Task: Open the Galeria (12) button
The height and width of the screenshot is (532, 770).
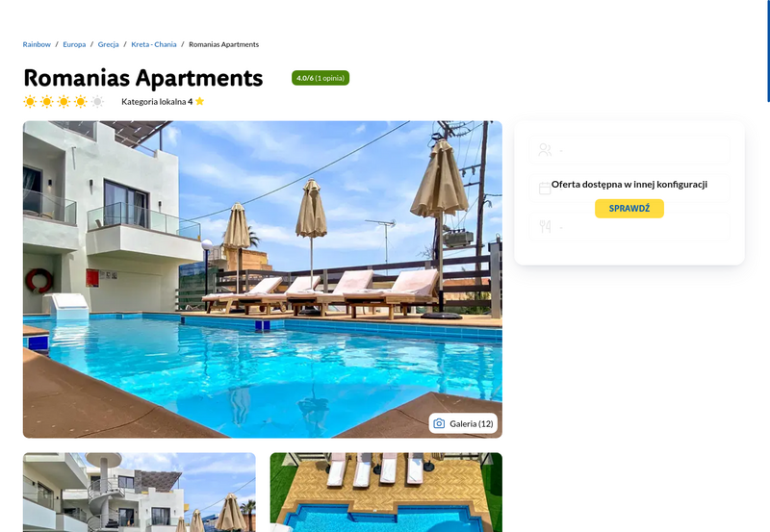Action: pos(463,423)
